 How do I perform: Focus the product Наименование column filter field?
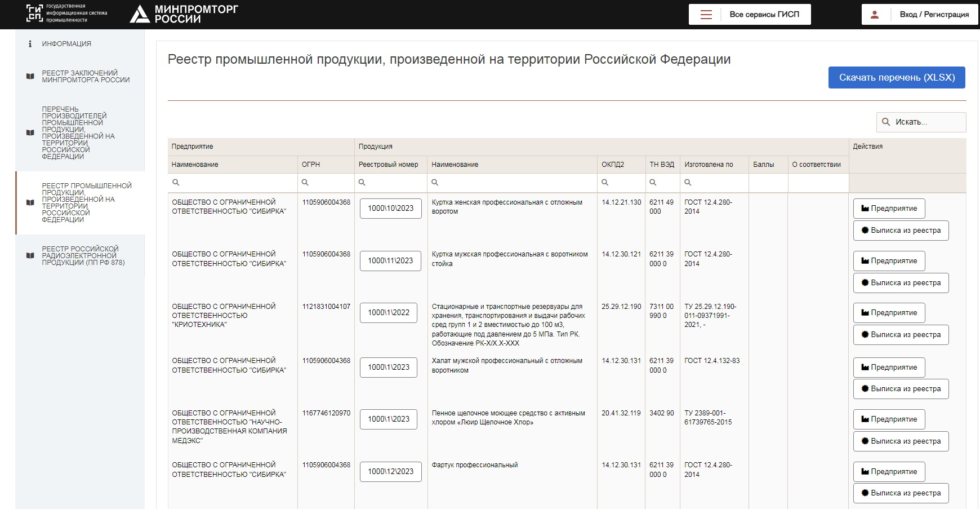tap(513, 183)
